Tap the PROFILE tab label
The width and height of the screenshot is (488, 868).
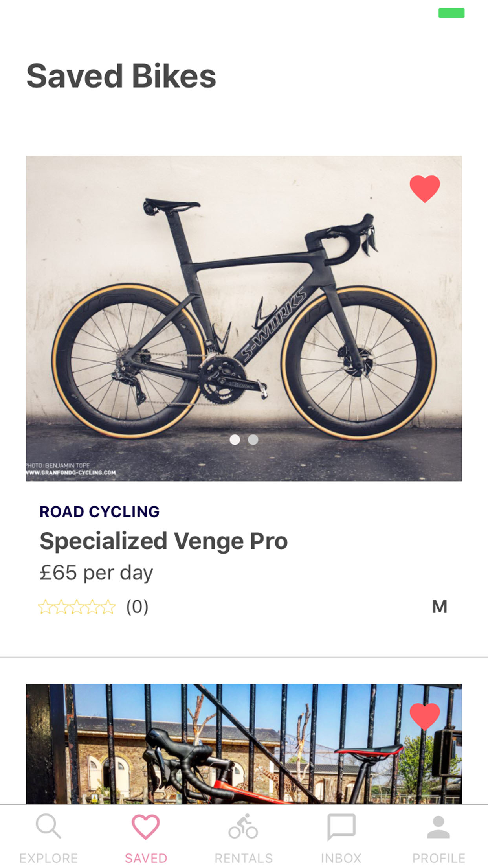pyautogui.click(x=438, y=858)
